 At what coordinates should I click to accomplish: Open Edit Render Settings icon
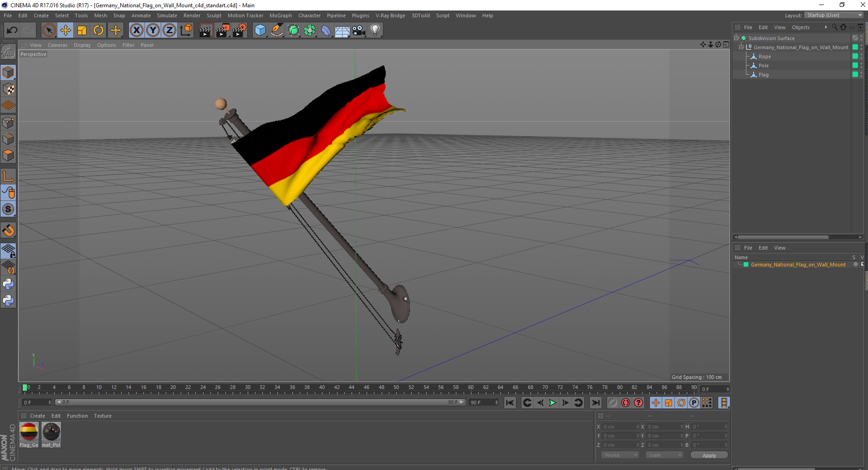[x=240, y=31]
